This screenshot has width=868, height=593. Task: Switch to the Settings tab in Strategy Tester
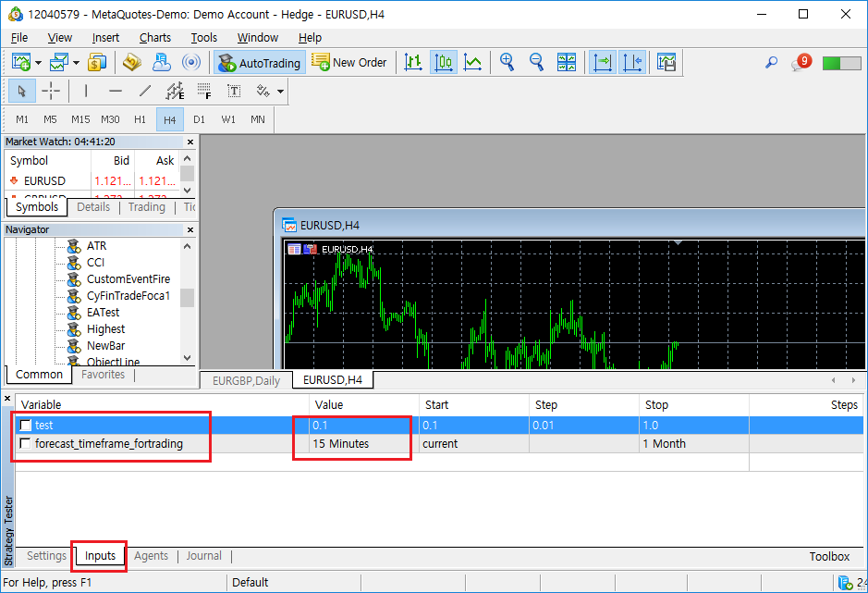click(46, 556)
